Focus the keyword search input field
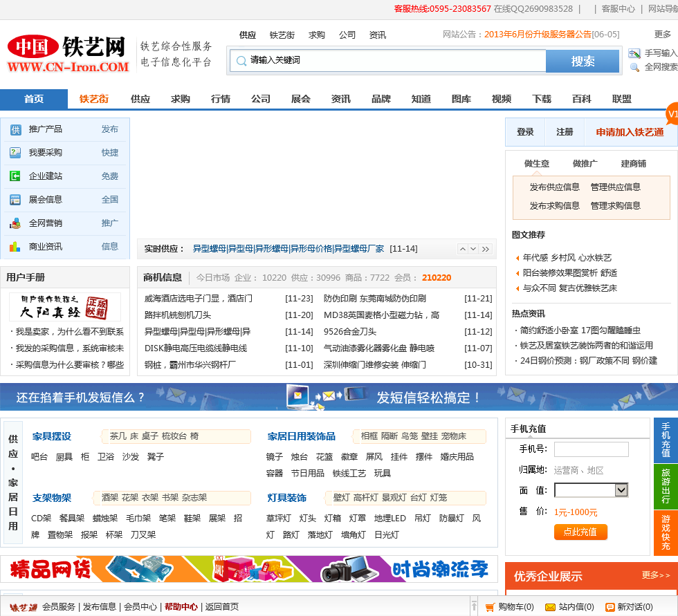 (388, 60)
